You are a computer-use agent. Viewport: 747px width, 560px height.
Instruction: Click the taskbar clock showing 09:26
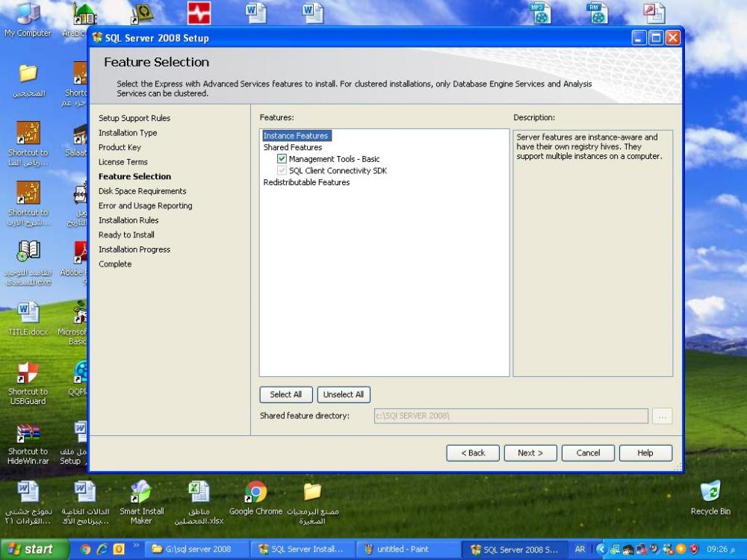coord(721,550)
